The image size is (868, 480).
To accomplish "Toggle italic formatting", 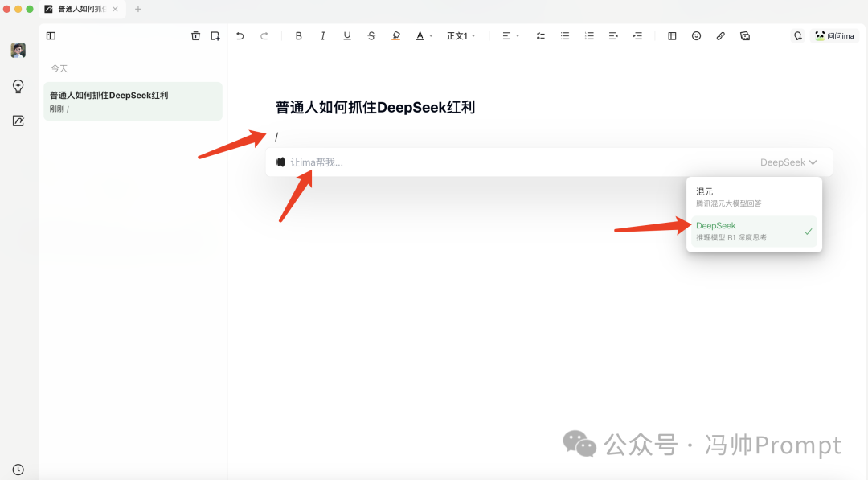I will pos(323,36).
